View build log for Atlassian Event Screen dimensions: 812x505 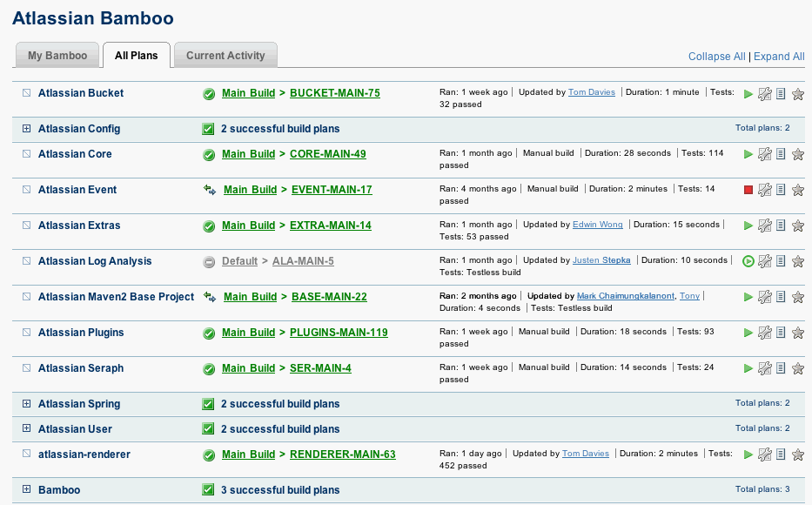tap(781, 190)
